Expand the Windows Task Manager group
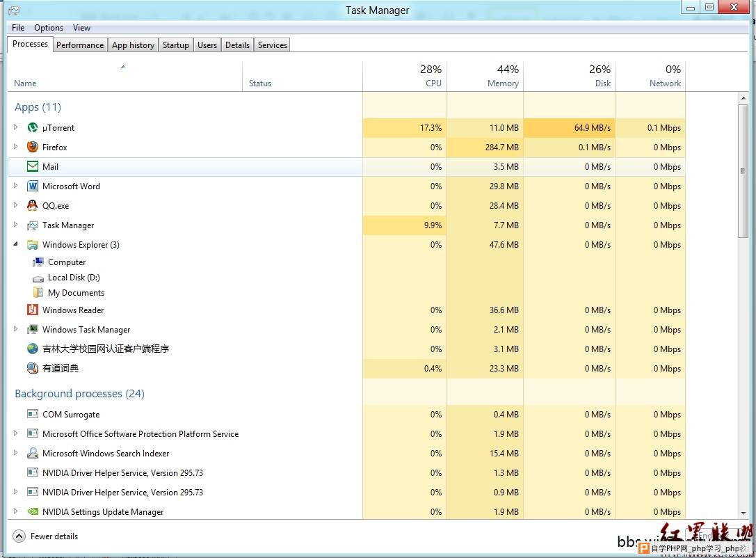Viewport: 756px width, 558px height. click(x=16, y=330)
